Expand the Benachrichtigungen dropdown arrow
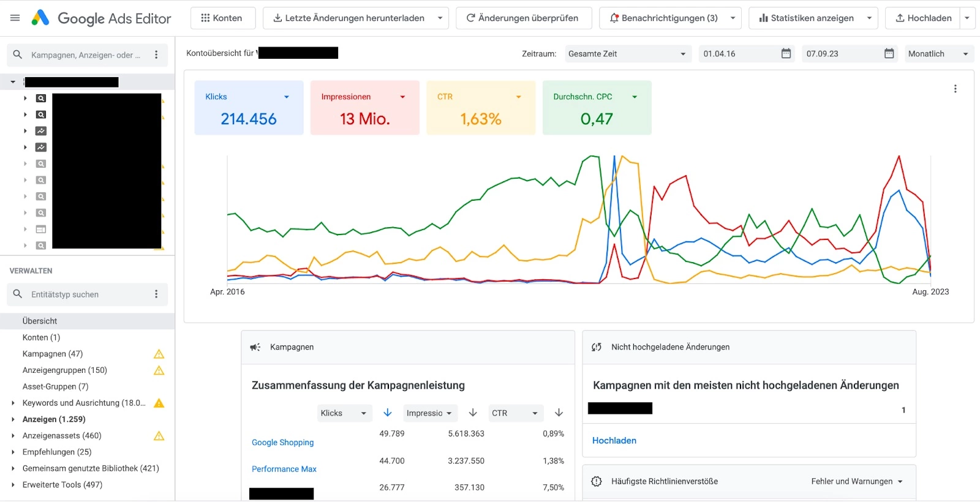980x502 pixels. point(733,18)
